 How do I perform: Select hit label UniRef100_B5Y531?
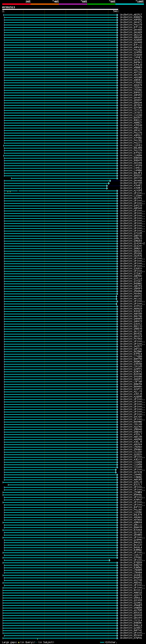(x=131, y=334)
